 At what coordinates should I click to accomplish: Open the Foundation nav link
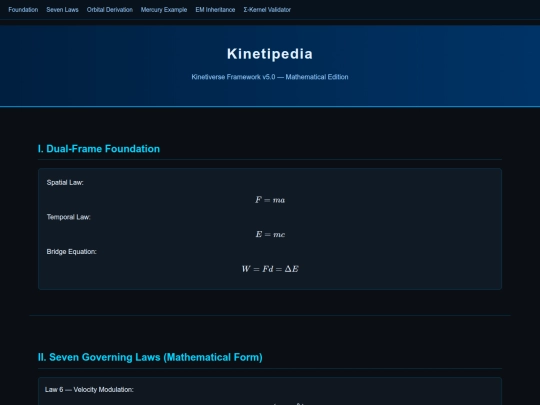pos(23,10)
